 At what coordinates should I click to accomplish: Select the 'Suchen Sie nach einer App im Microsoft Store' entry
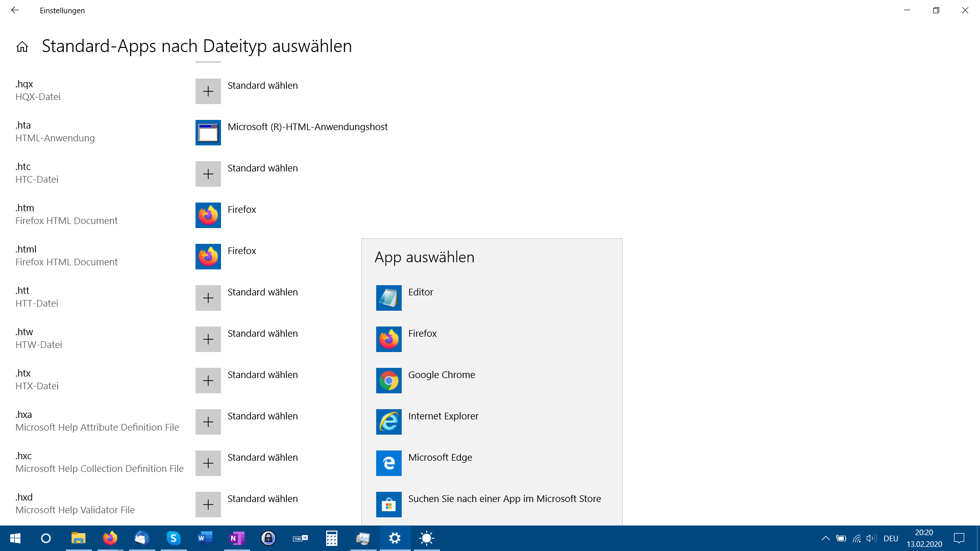coord(504,499)
